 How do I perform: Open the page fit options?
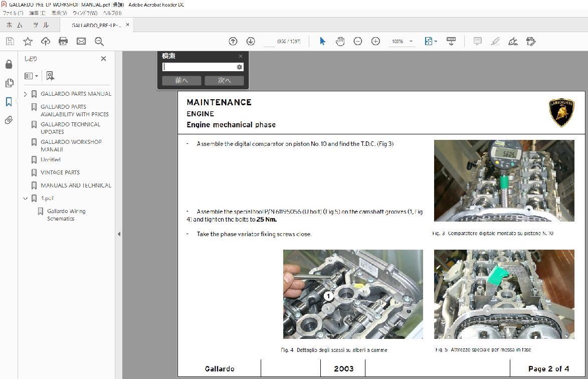431,41
